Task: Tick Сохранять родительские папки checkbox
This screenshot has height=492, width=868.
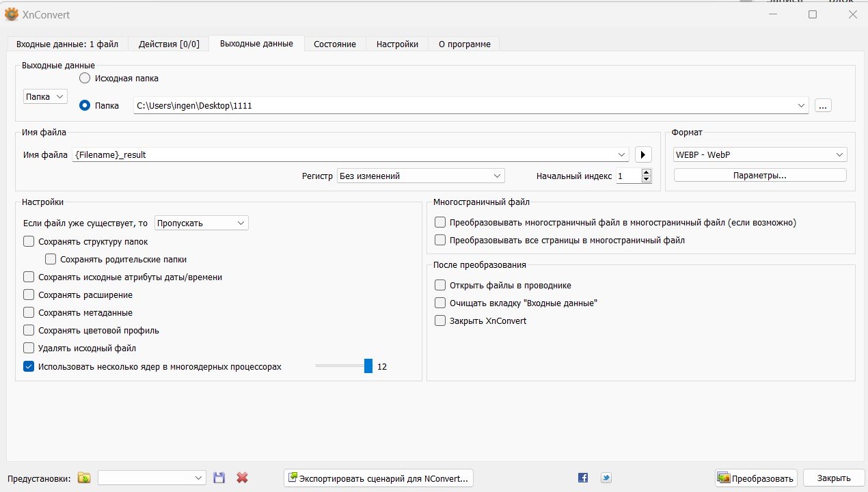Action: click(x=51, y=259)
